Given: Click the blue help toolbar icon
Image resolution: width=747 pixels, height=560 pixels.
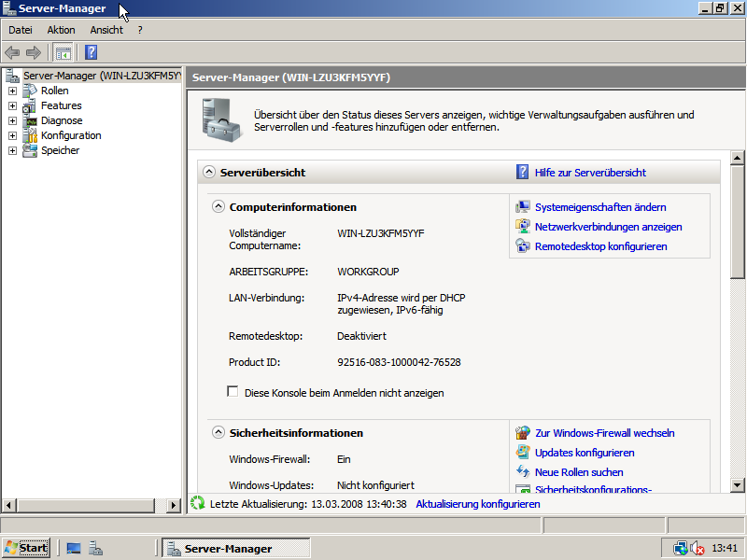Looking at the screenshot, I should tap(91, 52).
